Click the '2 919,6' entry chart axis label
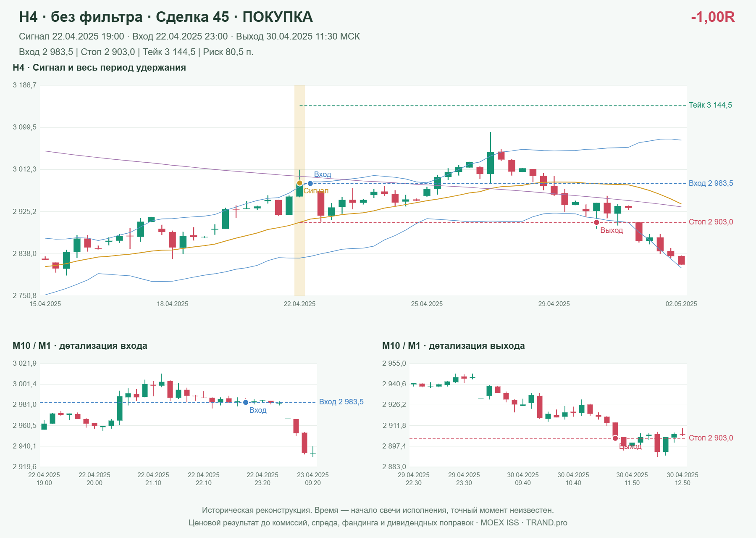The height and width of the screenshot is (538, 756). [24, 467]
